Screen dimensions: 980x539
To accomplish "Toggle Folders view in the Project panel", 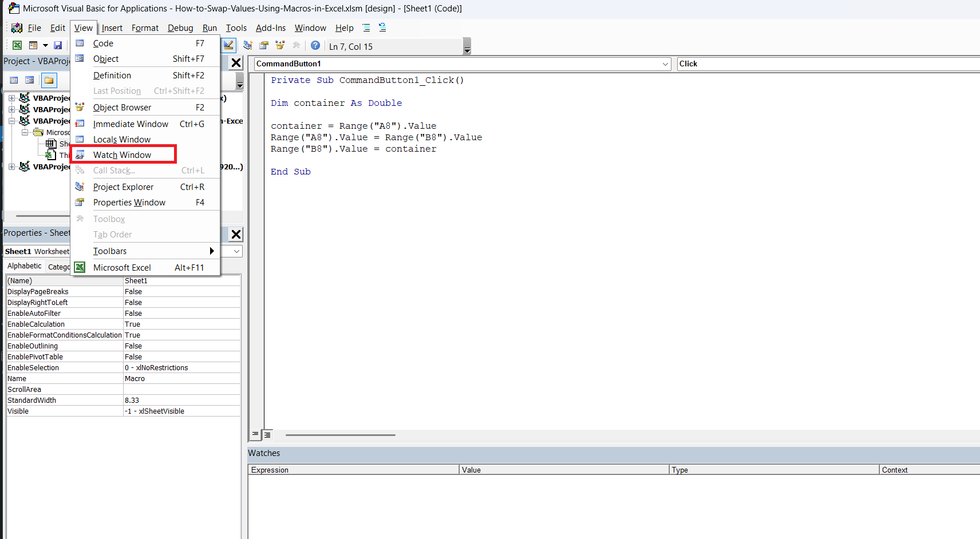I will click(49, 80).
